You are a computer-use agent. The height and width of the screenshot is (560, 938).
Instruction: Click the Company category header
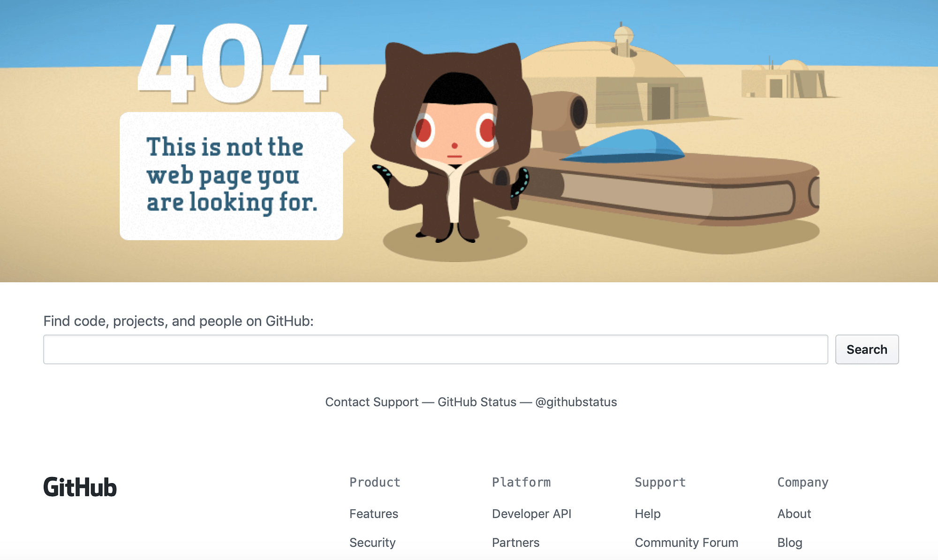point(802,482)
